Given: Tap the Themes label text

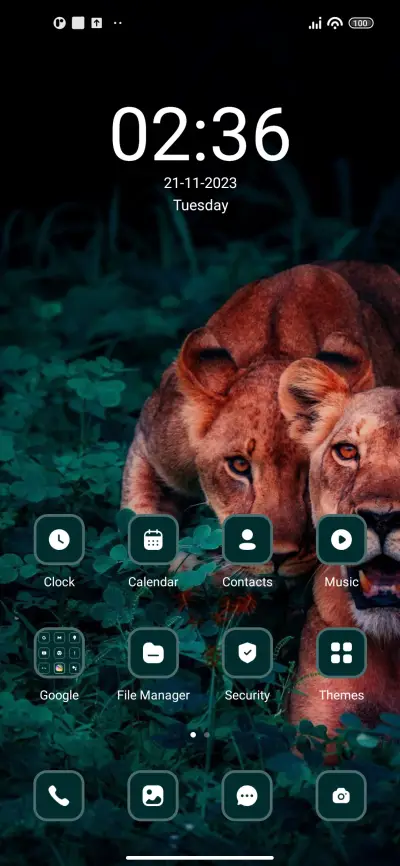Looking at the screenshot, I should (x=341, y=695).
